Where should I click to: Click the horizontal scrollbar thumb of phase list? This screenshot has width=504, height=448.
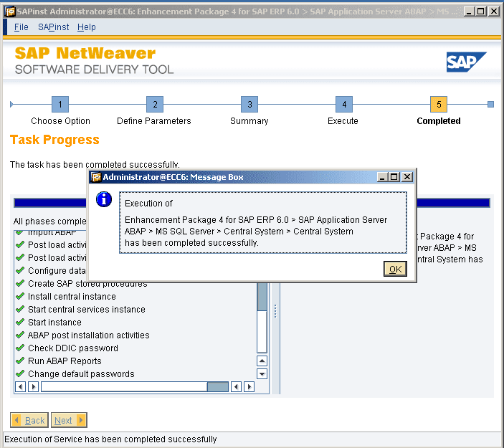(218, 386)
